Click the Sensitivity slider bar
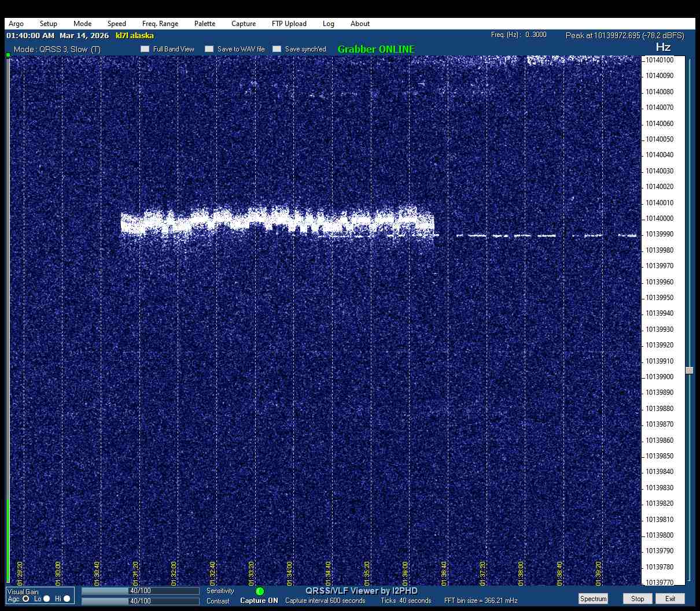The image size is (700, 611). tap(141, 591)
